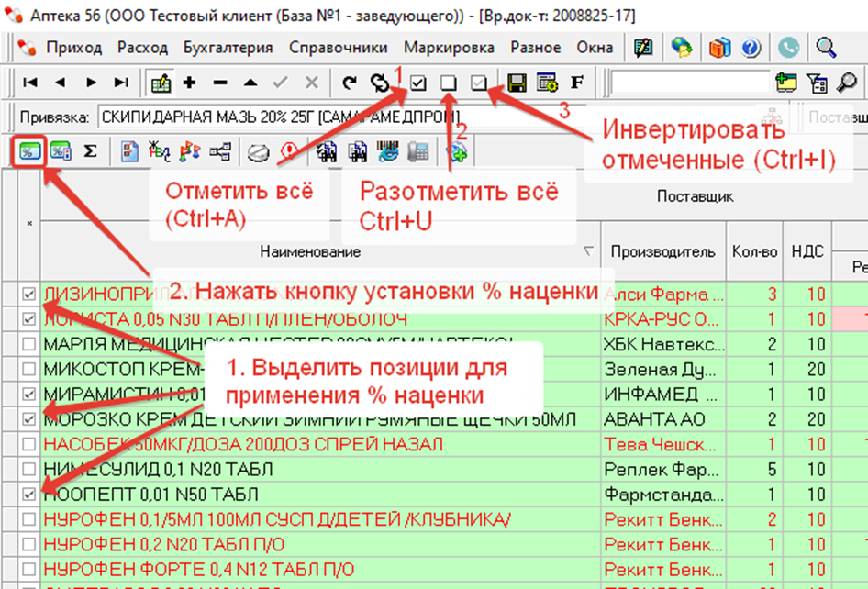The width and height of the screenshot is (868, 589).
Task: Sort by Кол-во column header
Action: pos(754,252)
